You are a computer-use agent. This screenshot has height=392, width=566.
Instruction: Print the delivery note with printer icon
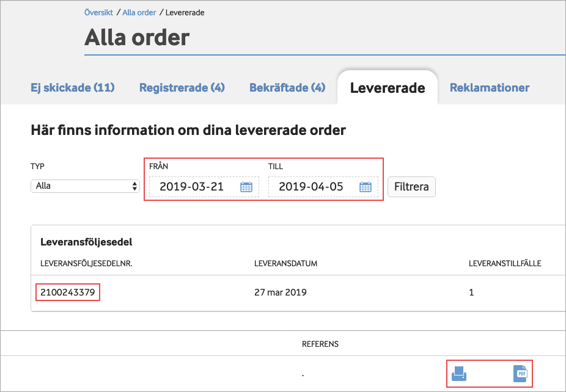click(459, 373)
